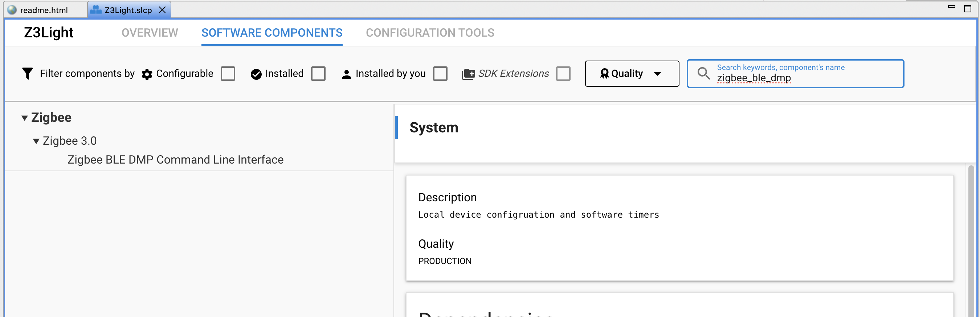Collapse the Zigbee tree category
This screenshot has height=317, width=980.
point(24,118)
